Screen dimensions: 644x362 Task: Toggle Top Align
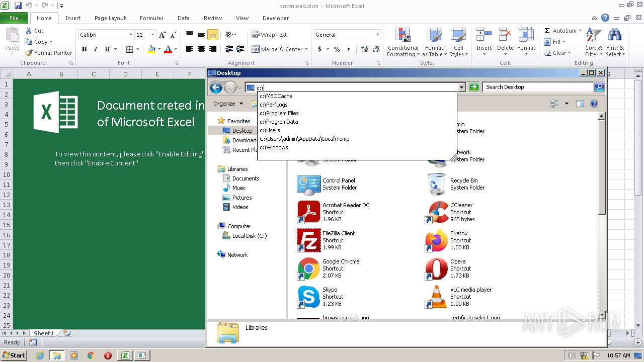[x=189, y=35]
